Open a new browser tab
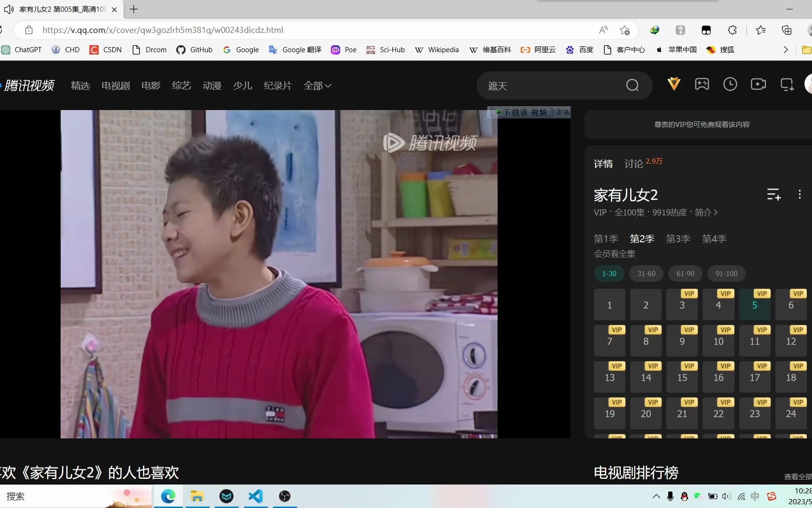812x508 pixels. pyautogui.click(x=134, y=9)
